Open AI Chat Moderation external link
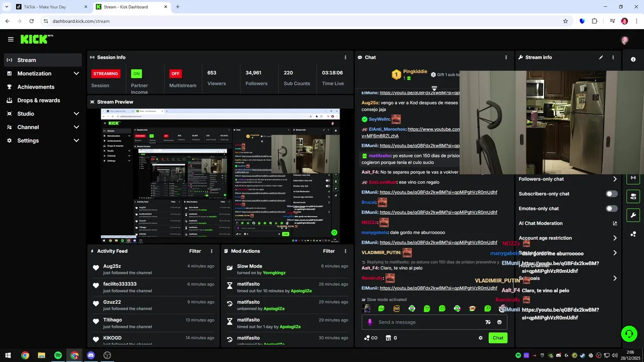Image resolution: width=644 pixels, height=362 pixels. [x=615, y=223]
